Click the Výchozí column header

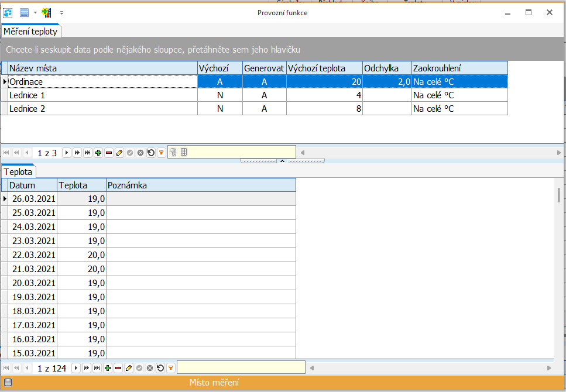tap(220, 68)
